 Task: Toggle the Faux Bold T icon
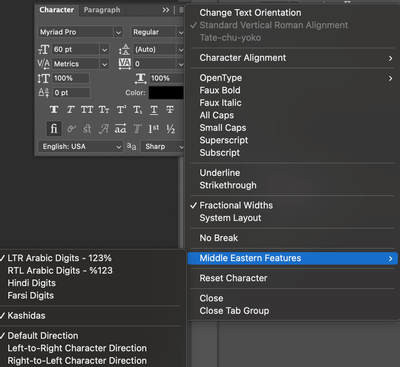click(x=54, y=110)
